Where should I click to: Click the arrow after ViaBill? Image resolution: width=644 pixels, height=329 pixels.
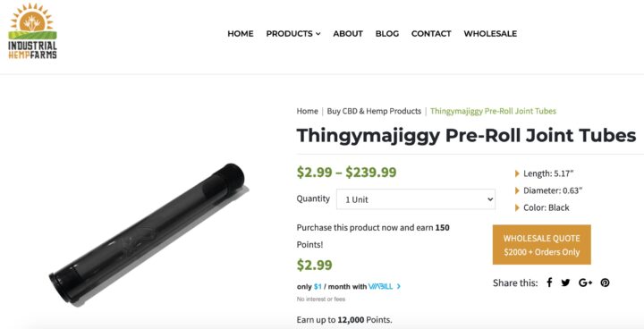pyautogui.click(x=399, y=286)
